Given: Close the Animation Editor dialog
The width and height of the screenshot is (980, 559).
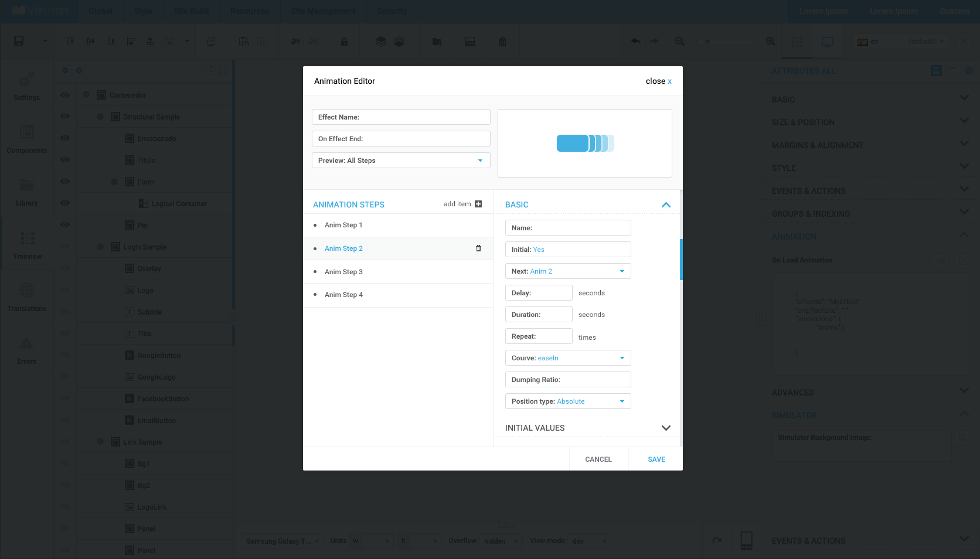Looking at the screenshot, I should (659, 81).
